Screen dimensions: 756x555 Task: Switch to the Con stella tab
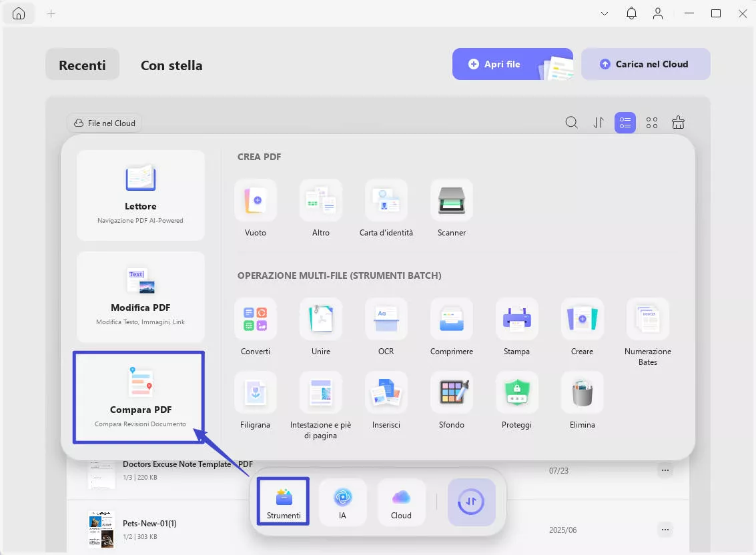pyautogui.click(x=171, y=65)
